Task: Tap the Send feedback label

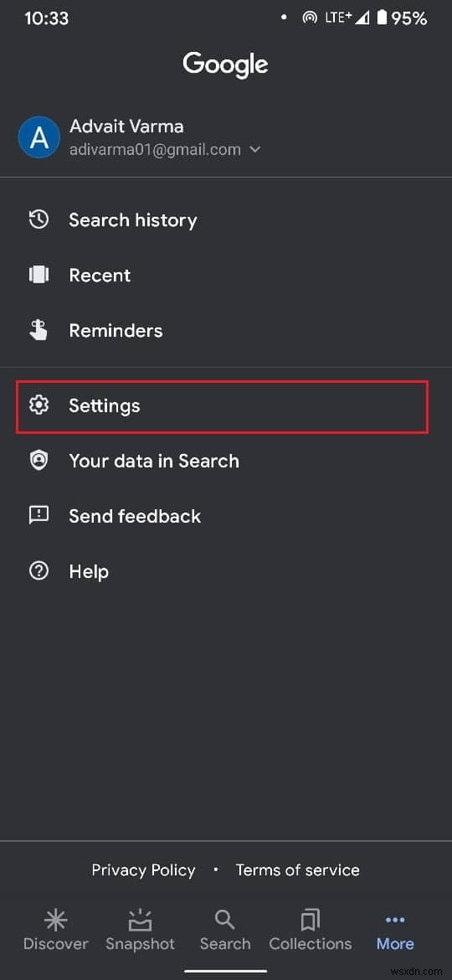Action: [135, 516]
